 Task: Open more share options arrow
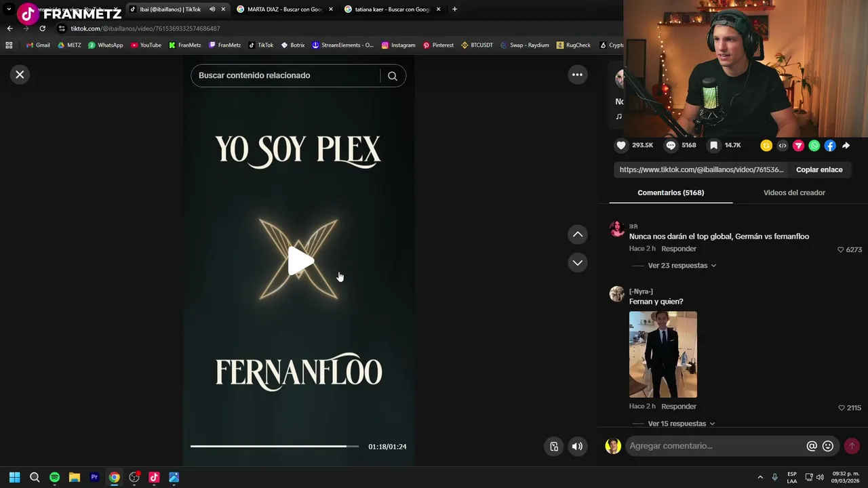pyautogui.click(x=846, y=145)
